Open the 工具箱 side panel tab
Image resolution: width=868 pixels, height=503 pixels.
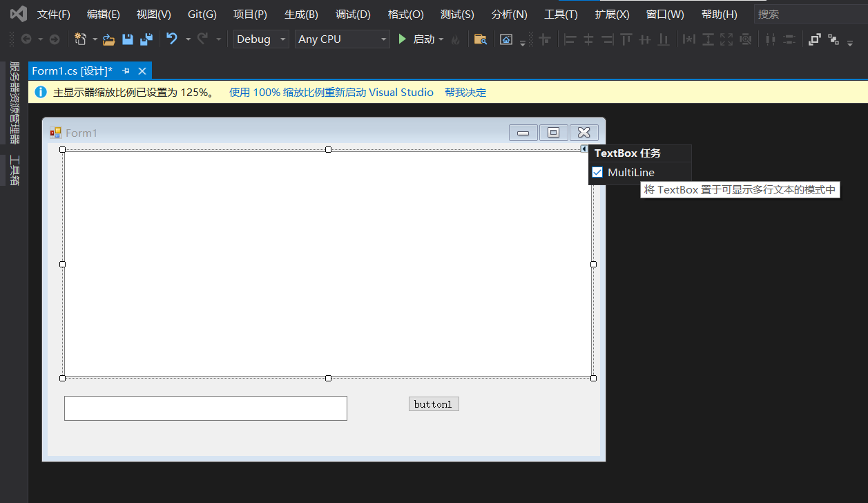14,170
